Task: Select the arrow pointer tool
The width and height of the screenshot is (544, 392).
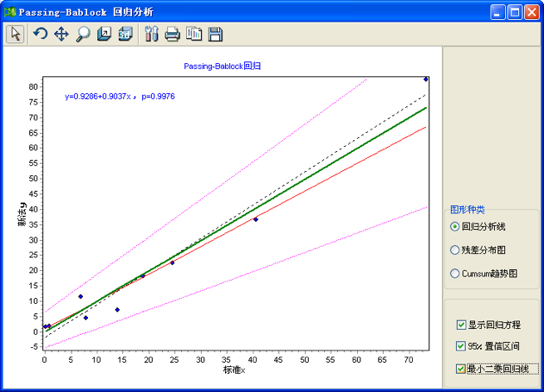Action: (15, 34)
